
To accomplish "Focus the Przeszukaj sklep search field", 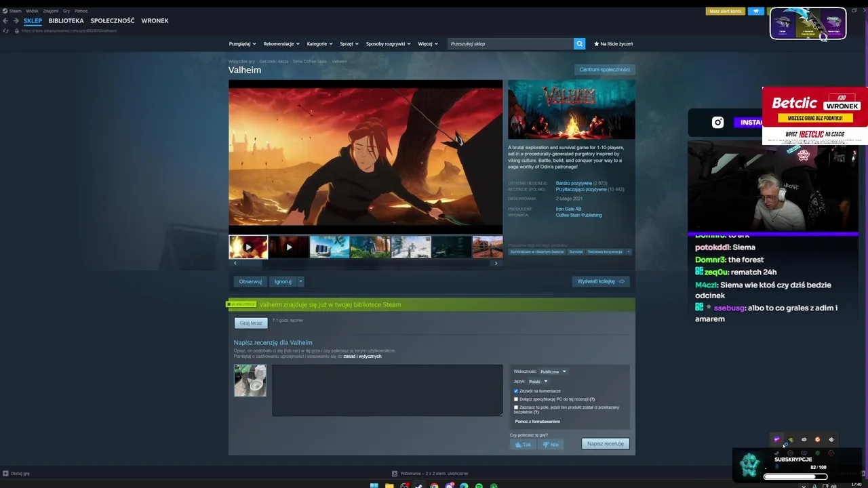I will pyautogui.click(x=510, y=43).
